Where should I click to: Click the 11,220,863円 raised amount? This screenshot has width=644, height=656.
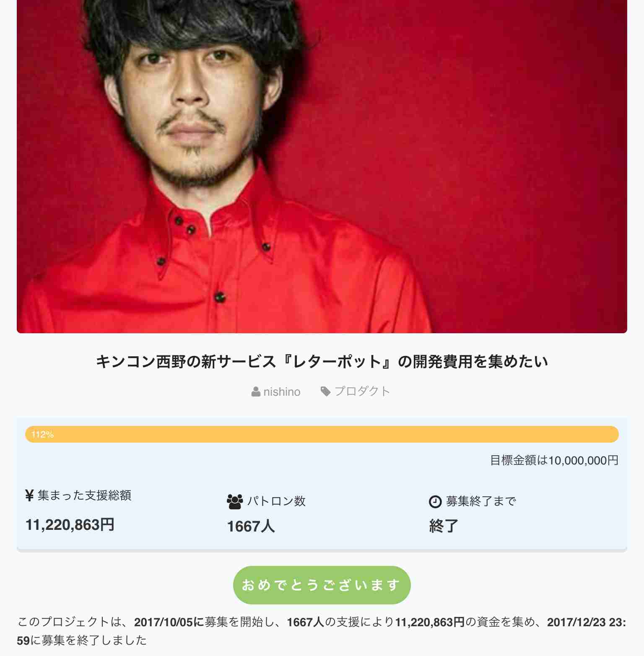tap(70, 525)
